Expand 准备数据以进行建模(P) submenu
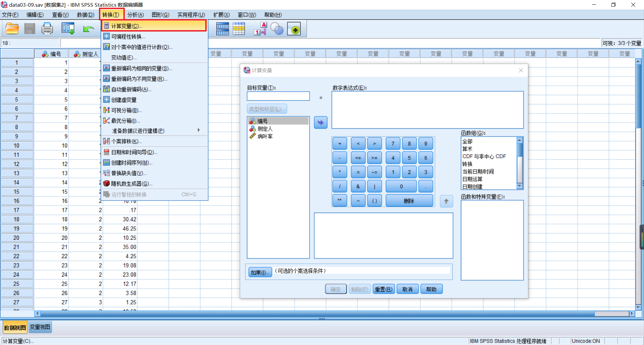644x345 pixels. 155,131
